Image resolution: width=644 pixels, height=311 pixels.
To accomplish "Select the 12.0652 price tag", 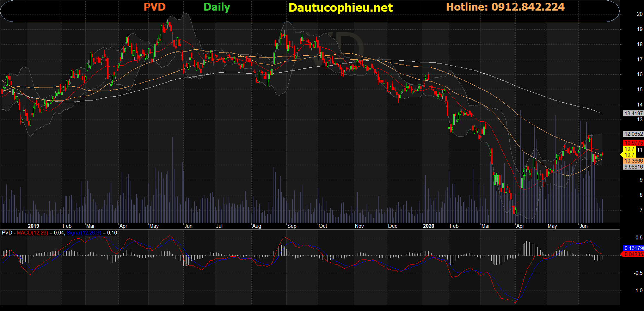I will [x=633, y=134].
